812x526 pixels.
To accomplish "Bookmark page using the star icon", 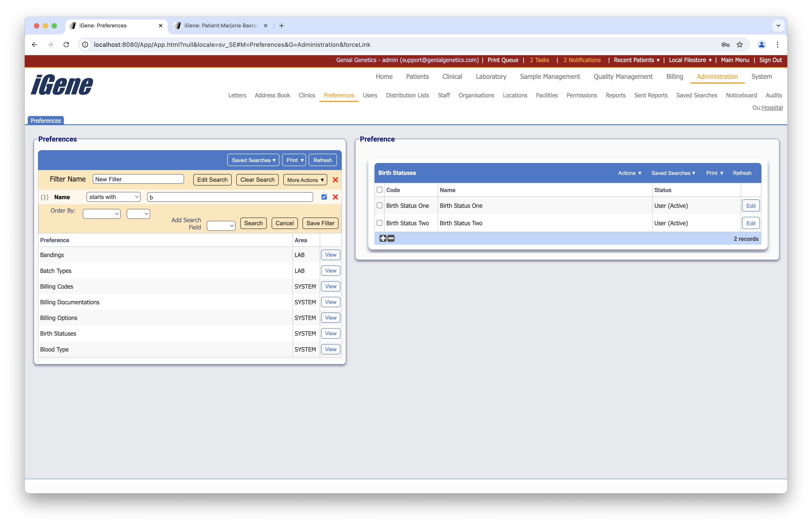I will click(740, 44).
